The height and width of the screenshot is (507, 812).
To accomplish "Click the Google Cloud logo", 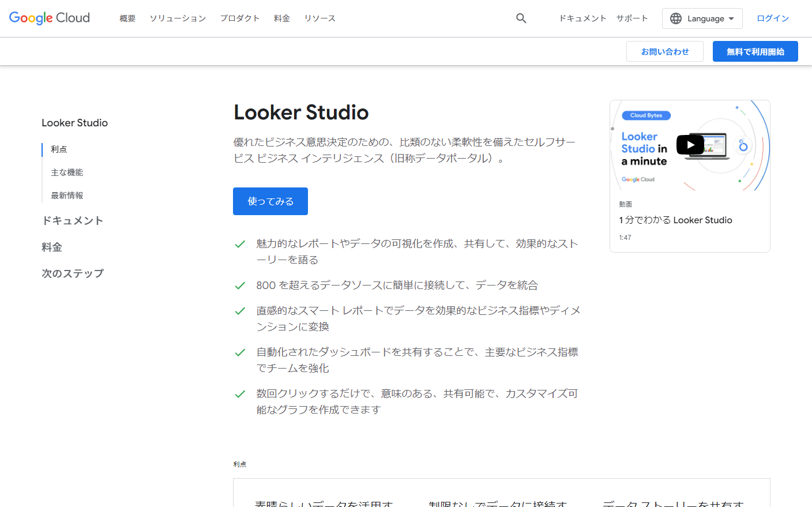I will click(x=49, y=18).
